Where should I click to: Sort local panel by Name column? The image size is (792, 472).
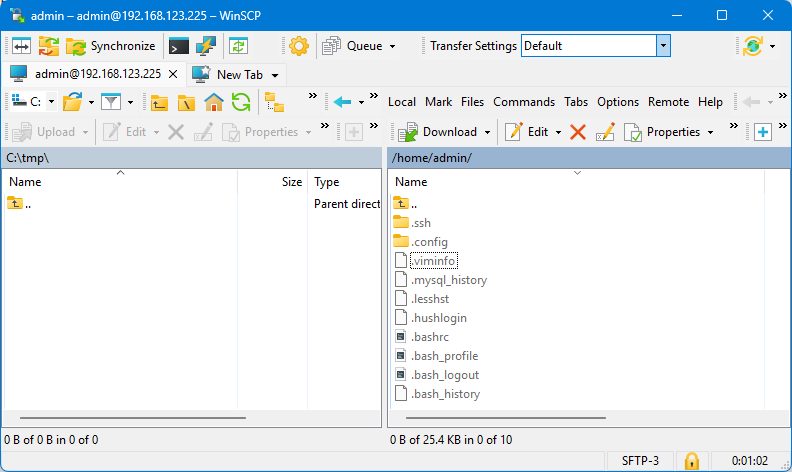120,182
